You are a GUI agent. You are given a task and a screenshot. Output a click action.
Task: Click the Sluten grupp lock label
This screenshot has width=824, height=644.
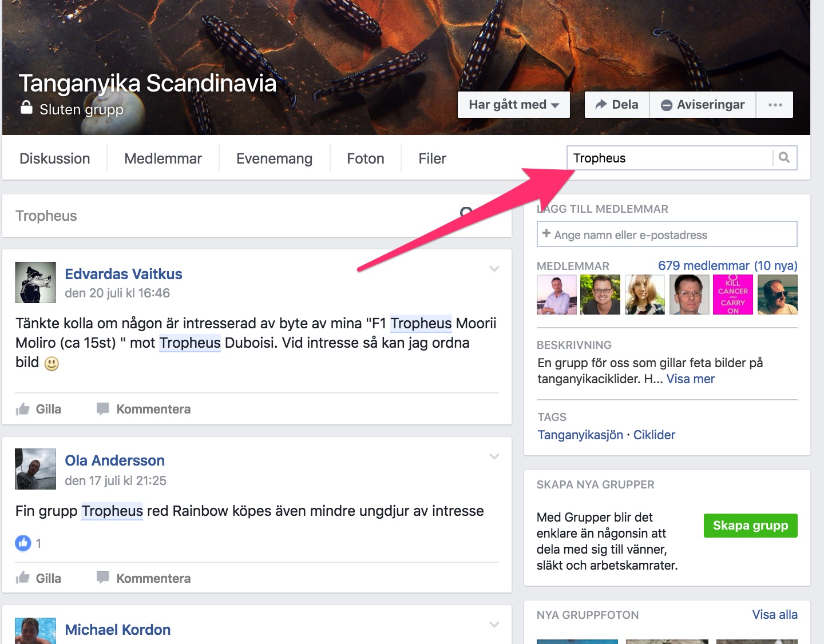(x=72, y=109)
